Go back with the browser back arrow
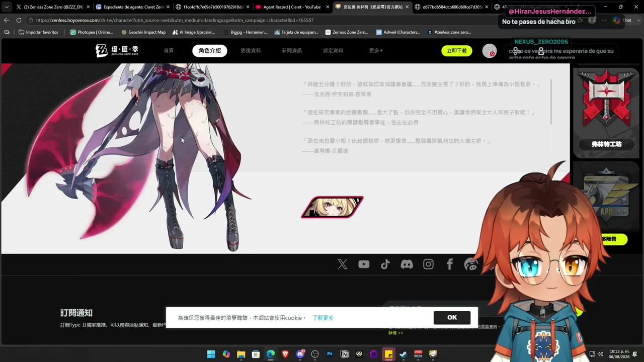The image size is (644, 362). [7, 20]
